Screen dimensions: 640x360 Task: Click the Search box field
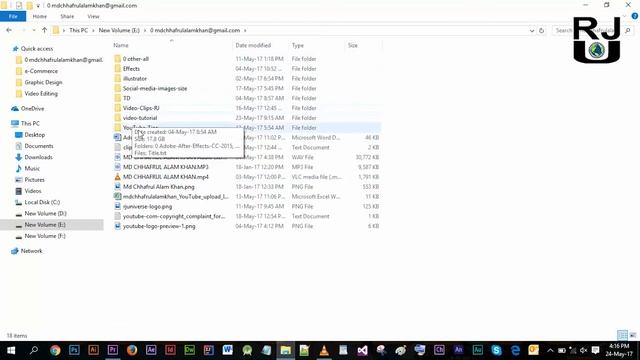[593, 31]
